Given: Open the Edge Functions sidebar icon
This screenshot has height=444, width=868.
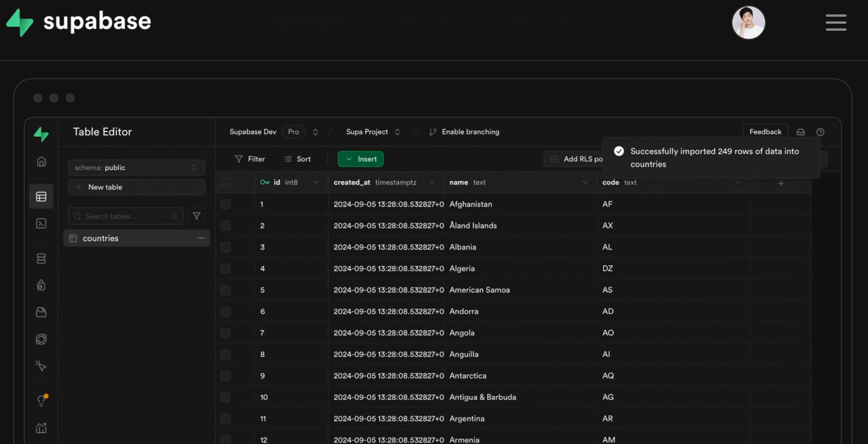Looking at the screenshot, I should pos(41,339).
